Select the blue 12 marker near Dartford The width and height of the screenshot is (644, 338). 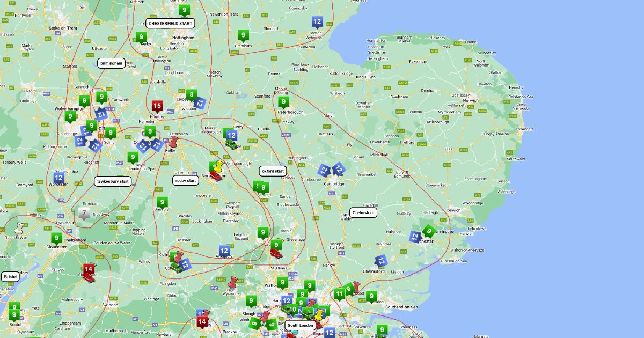[x=330, y=333]
